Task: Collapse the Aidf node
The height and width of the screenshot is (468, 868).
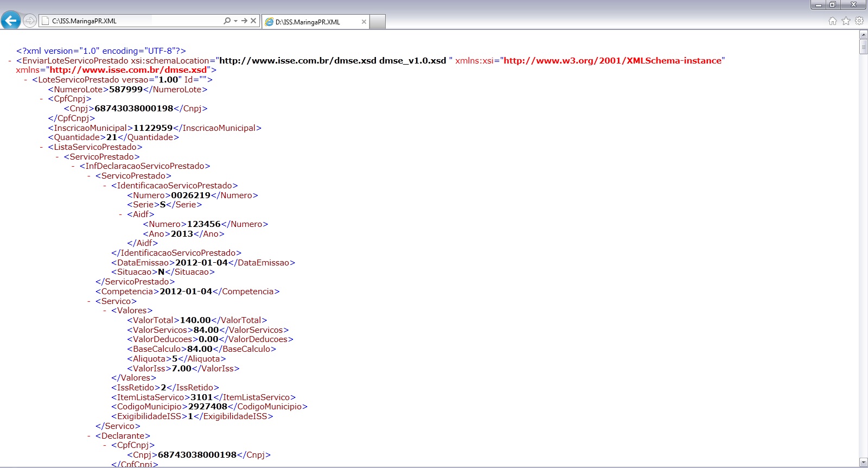Action: tap(120, 214)
